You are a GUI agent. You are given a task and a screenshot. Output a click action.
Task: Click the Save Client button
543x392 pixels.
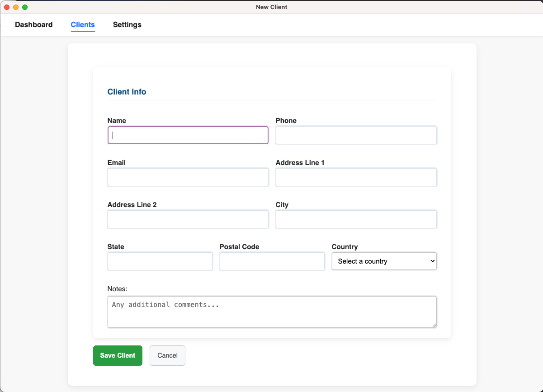[118, 355]
